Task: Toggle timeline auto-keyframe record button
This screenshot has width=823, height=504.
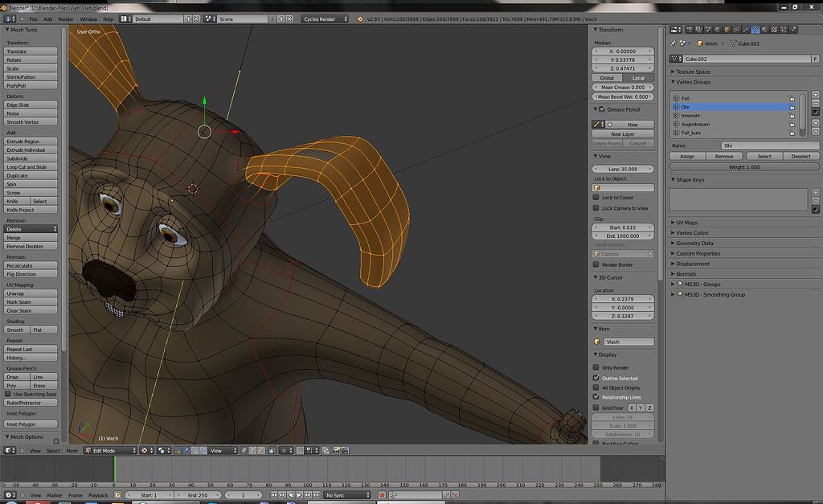Action: point(382,495)
